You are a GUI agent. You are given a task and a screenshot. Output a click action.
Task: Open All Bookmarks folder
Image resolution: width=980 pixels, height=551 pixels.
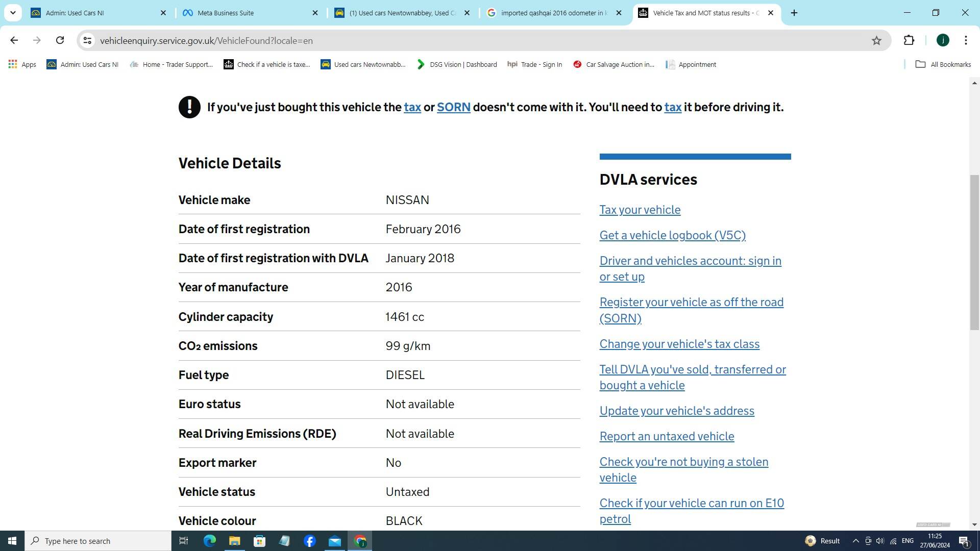coord(943,64)
